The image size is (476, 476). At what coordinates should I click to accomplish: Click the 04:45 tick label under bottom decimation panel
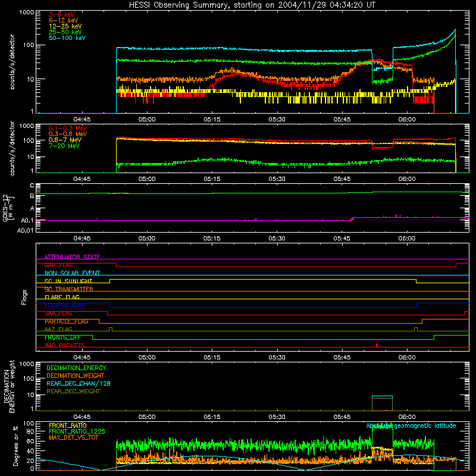(x=82, y=417)
